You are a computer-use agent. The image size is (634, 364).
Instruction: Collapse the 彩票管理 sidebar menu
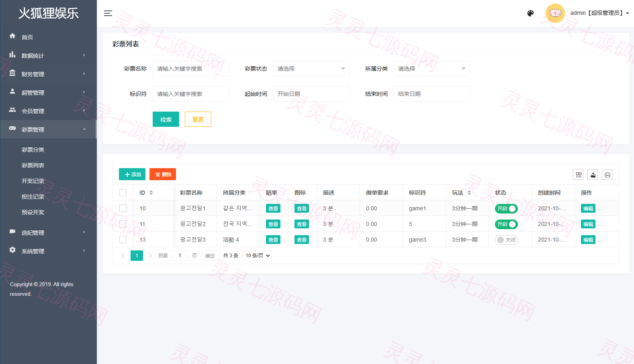point(48,129)
